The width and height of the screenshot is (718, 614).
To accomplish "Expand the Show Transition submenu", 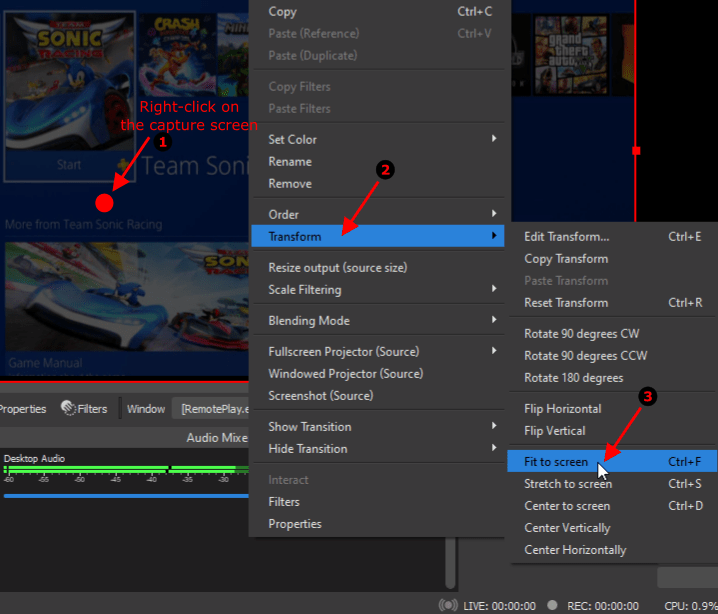I will [x=378, y=427].
